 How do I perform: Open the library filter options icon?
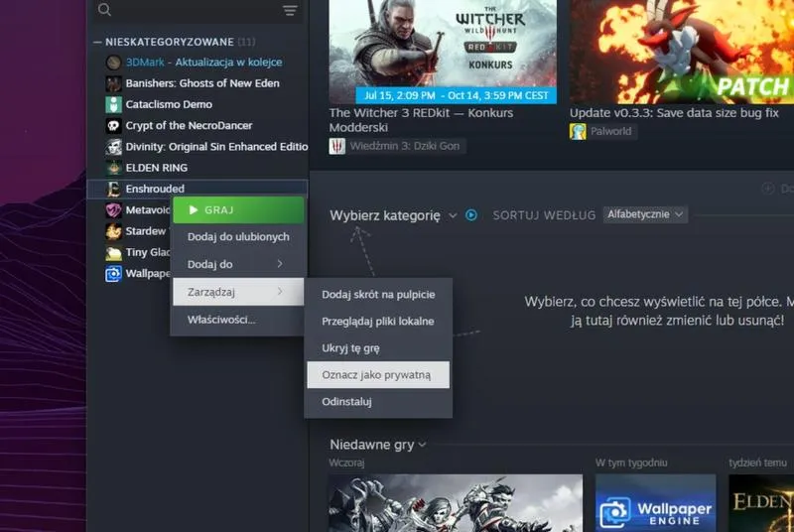pos(290,10)
